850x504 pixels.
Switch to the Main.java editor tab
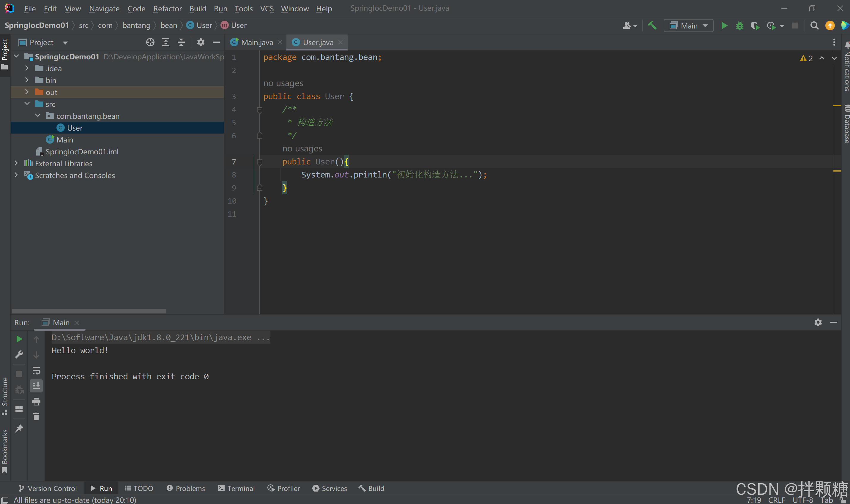(x=256, y=42)
